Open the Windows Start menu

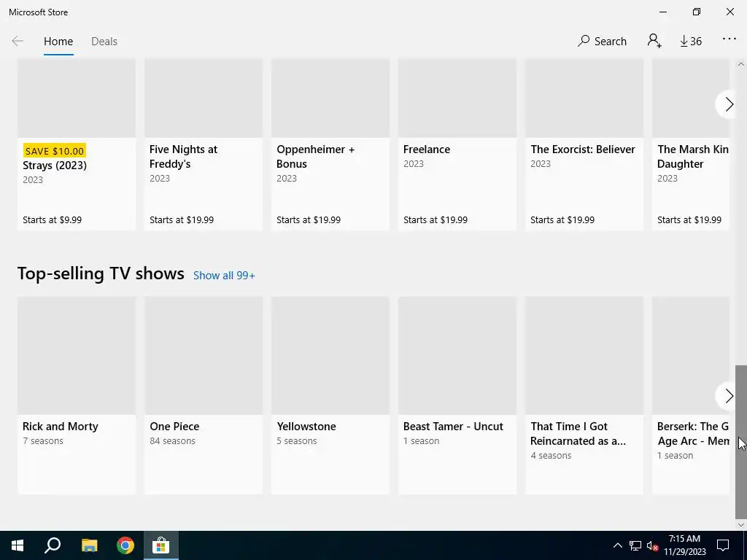[18, 545]
